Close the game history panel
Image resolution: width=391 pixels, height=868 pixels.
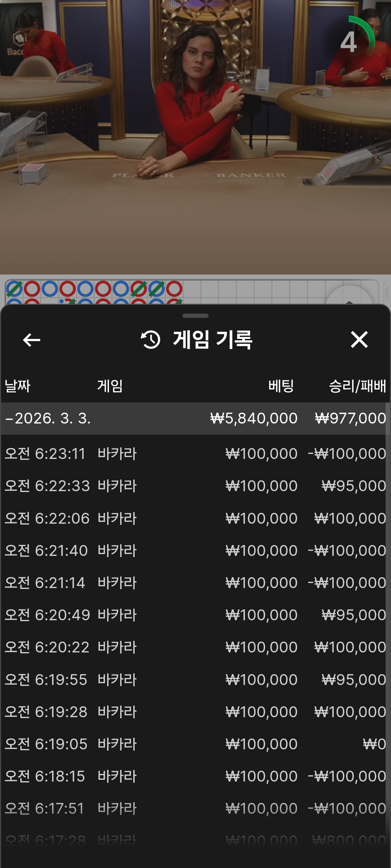click(359, 340)
